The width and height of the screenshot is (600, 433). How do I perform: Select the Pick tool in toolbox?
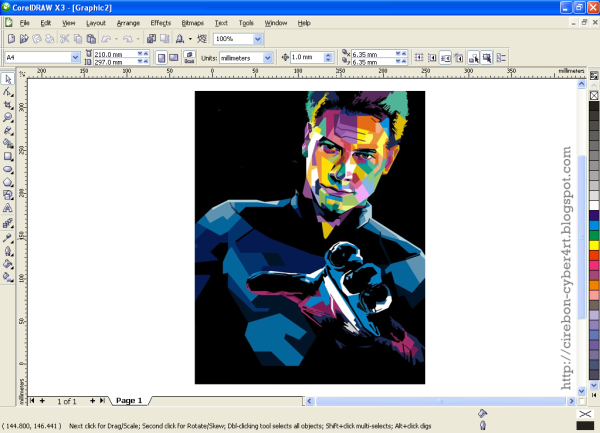pyautogui.click(x=8, y=79)
